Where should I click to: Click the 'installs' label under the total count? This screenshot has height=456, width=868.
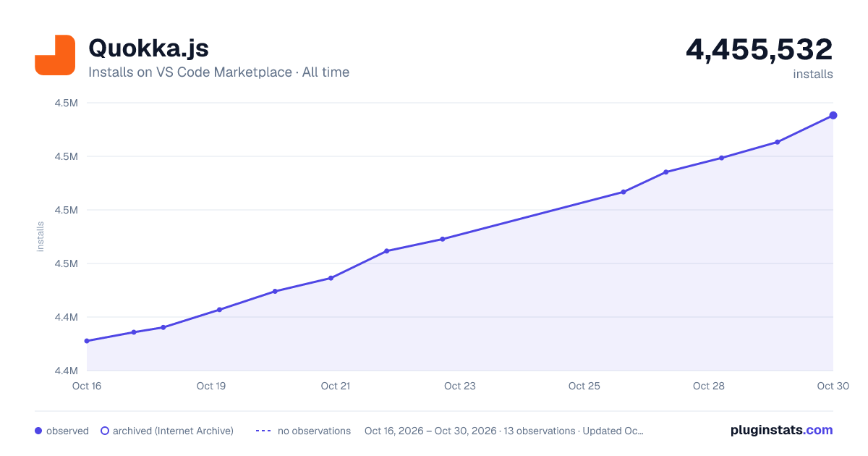pyautogui.click(x=813, y=74)
